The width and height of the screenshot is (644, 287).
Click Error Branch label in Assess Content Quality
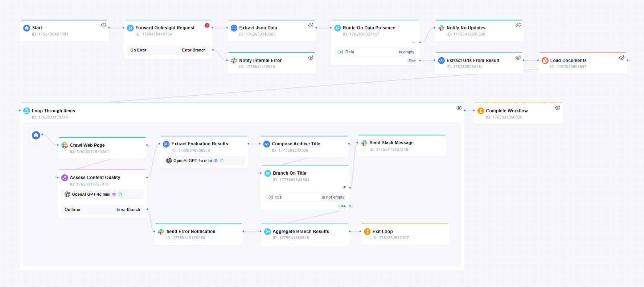click(128, 210)
